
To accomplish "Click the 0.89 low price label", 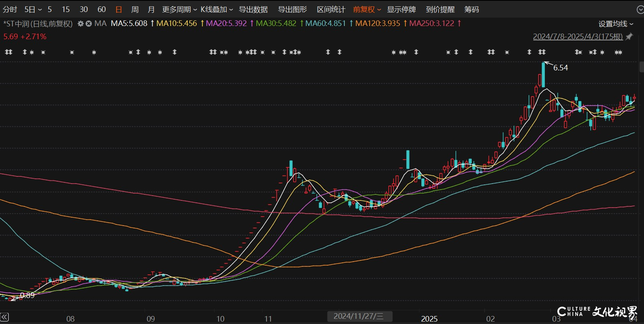I will (x=27, y=295).
